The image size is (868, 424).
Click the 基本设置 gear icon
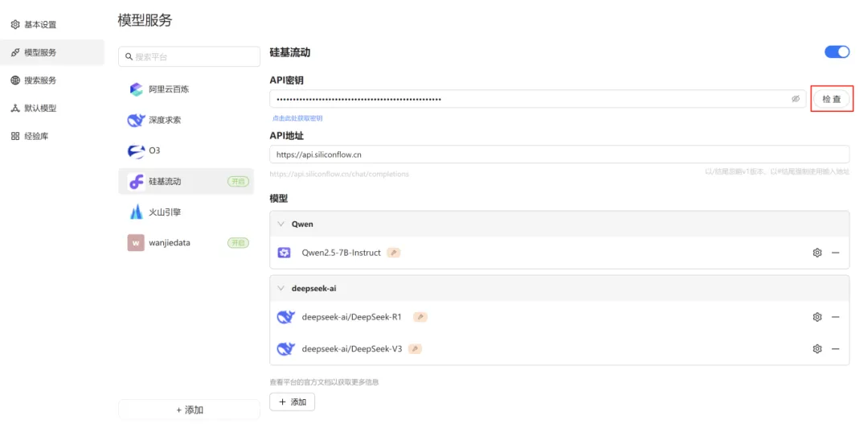pos(15,25)
